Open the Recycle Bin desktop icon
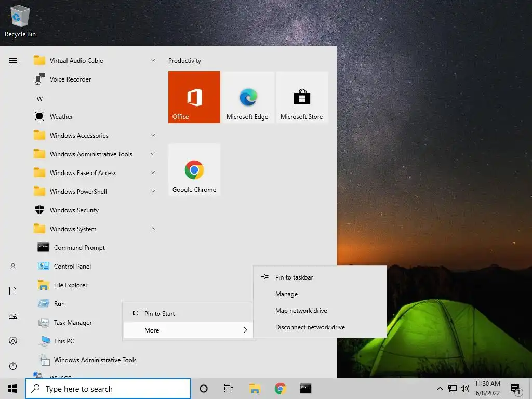The image size is (532, 399). tap(20, 21)
